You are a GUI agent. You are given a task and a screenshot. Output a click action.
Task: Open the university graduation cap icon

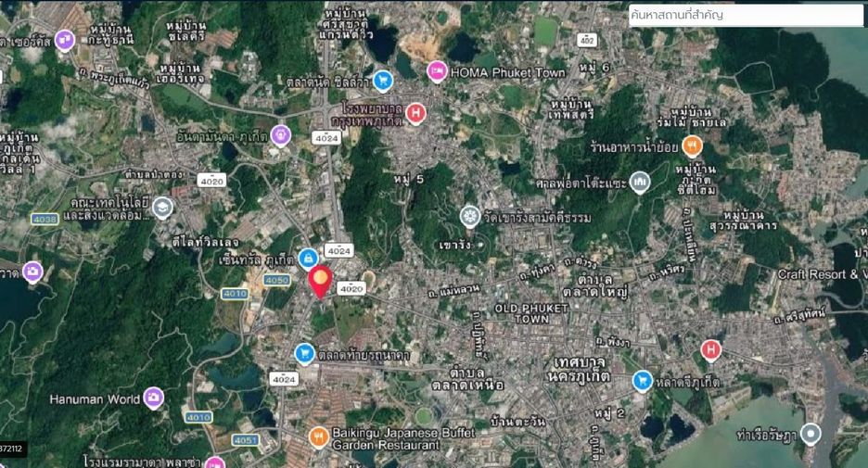coord(163,208)
